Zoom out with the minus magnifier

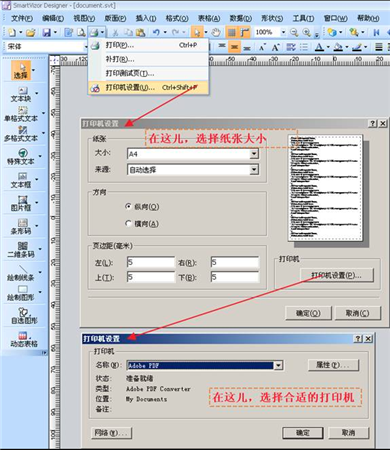[294, 32]
